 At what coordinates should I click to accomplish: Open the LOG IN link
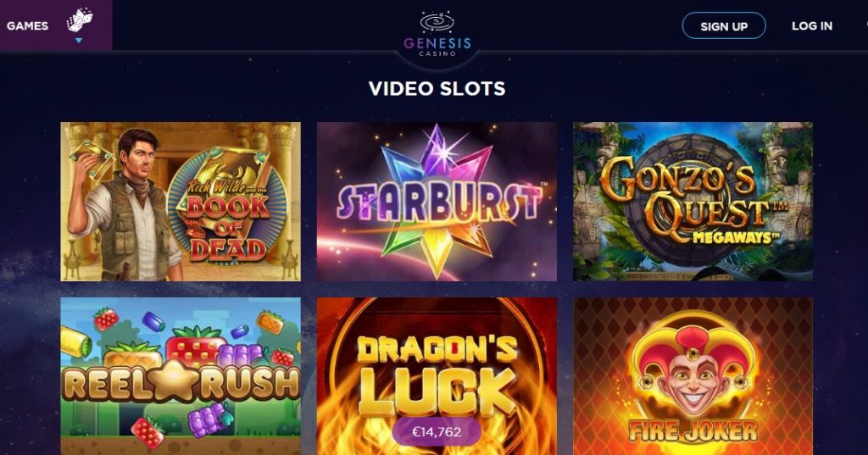coord(811,26)
